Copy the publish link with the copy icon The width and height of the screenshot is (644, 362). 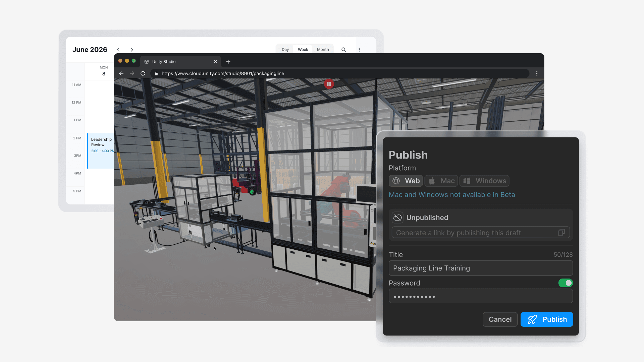[561, 232]
